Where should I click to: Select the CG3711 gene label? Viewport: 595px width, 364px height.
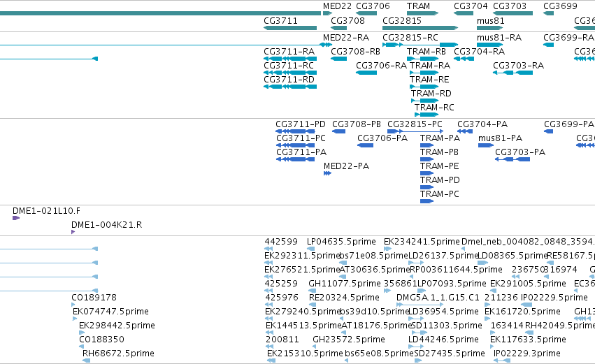280,20
